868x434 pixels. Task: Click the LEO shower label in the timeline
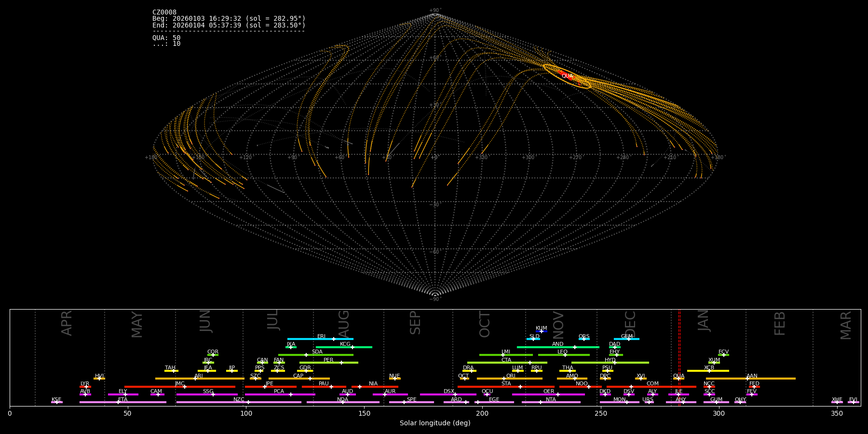coord(563,352)
